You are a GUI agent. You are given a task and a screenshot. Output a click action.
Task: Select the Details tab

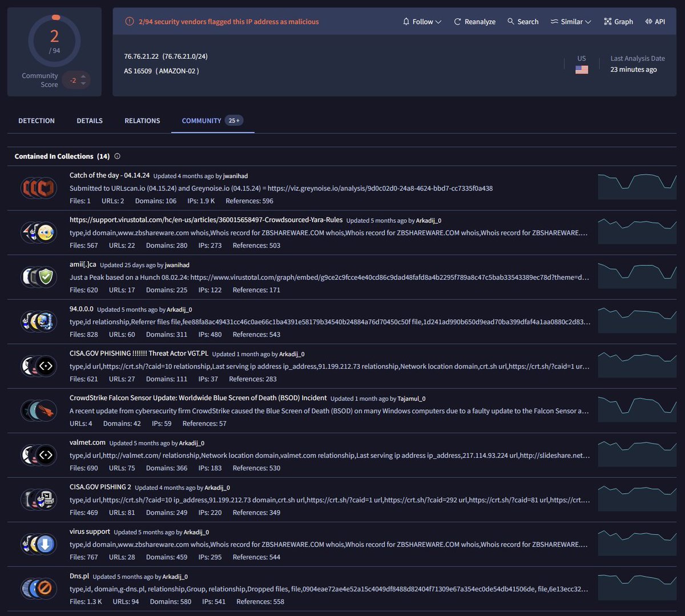(x=90, y=120)
